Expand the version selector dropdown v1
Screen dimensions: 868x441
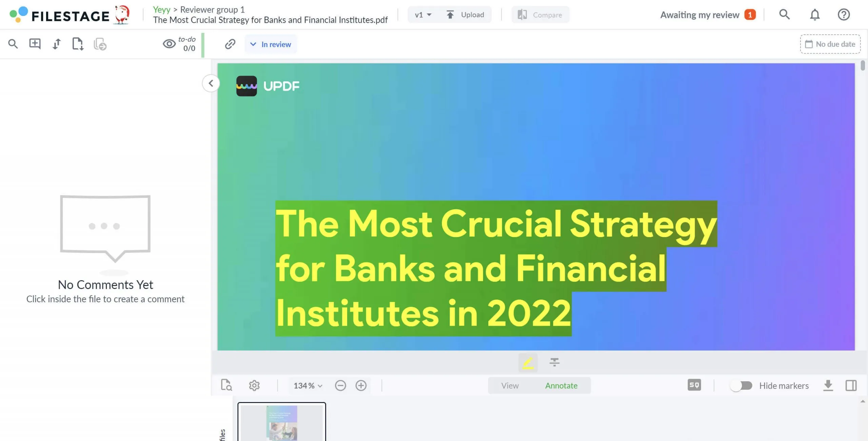pos(422,14)
